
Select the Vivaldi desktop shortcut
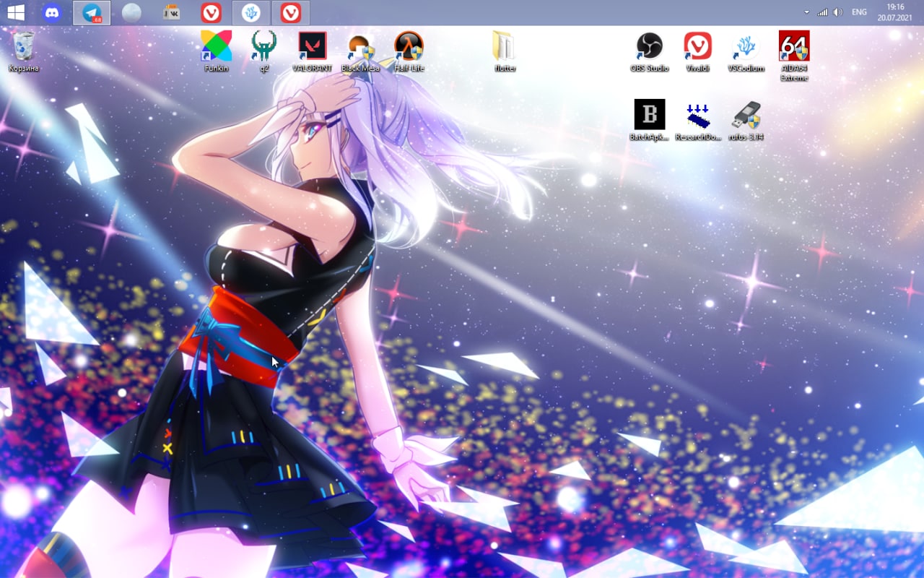[x=697, y=51]
